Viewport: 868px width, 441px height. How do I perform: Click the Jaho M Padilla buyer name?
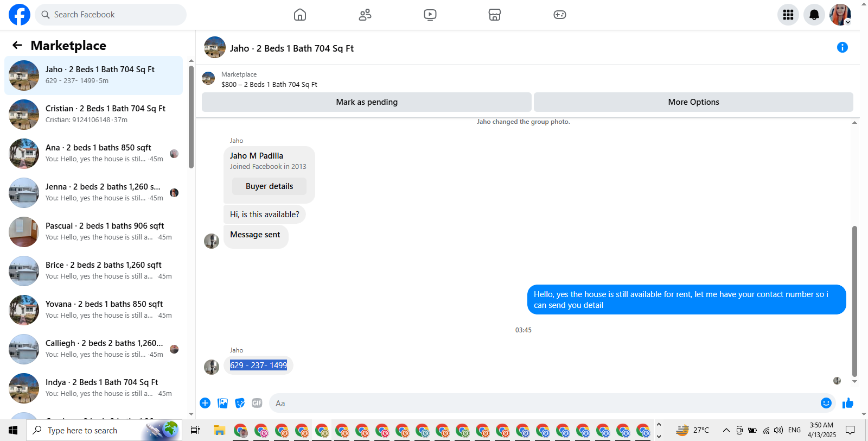tap(257, 156)
